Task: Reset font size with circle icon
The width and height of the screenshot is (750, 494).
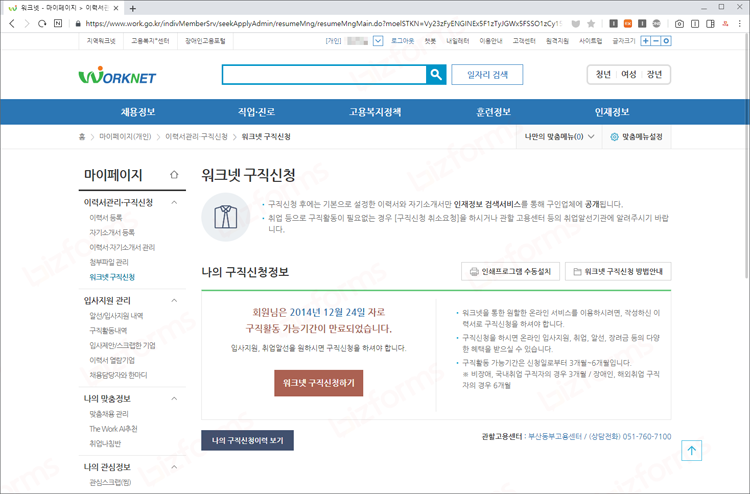Action: 666,41
